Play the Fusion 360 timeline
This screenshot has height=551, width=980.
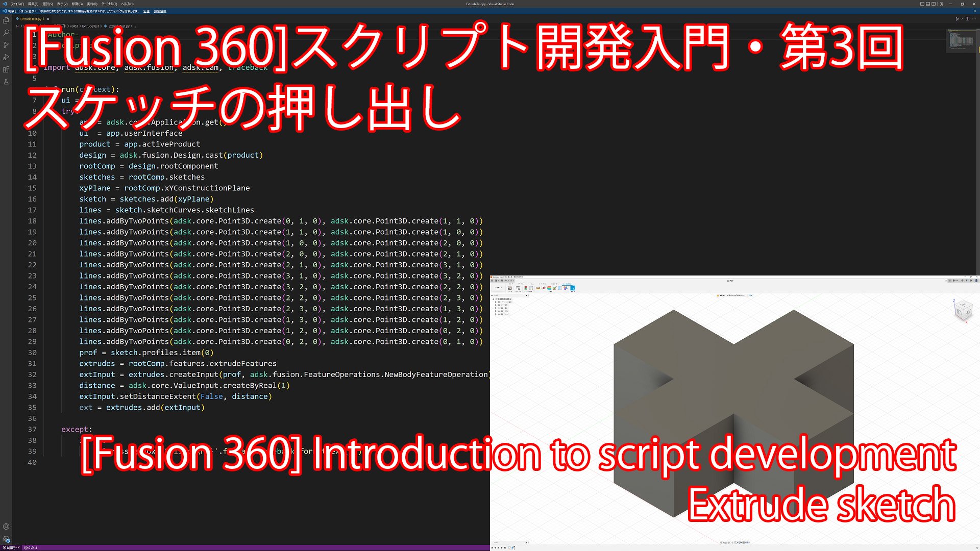coord(499,547)
